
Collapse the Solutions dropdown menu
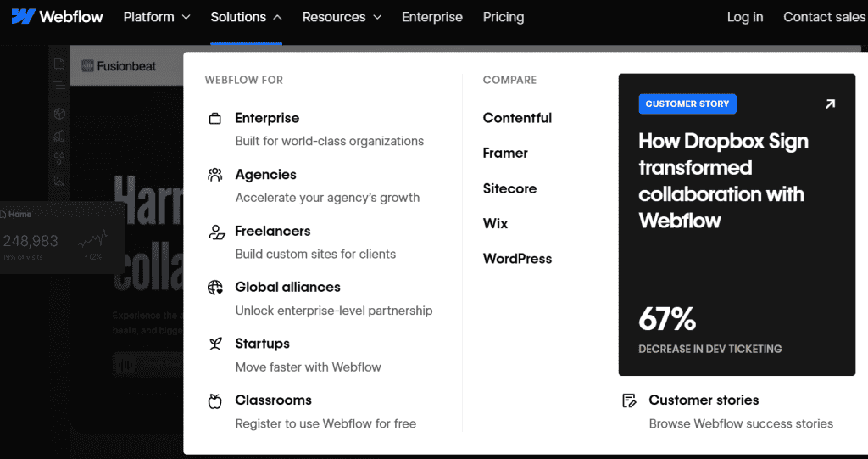coord(246,17)
